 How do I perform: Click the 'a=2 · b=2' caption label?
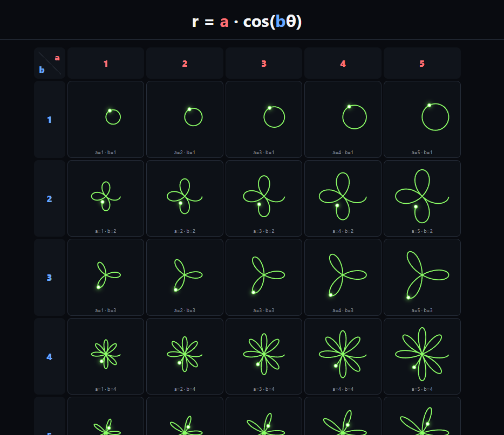pos(185,231)
